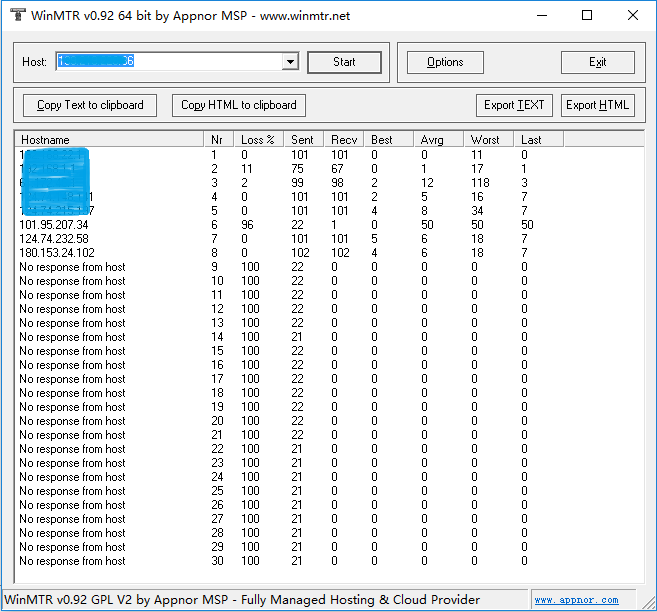Click inside the Host input field
This screenshot has width=657, height=612.
pos(170,62)
